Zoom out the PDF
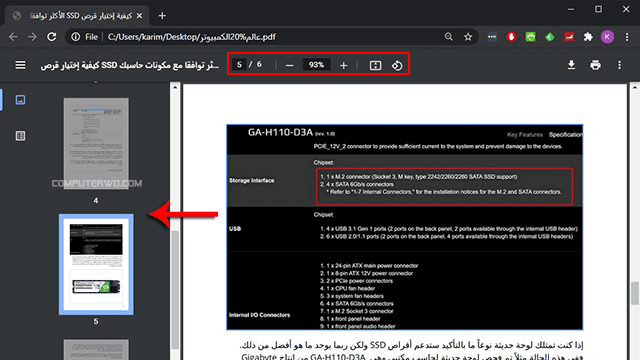 (x=289, y=65)
